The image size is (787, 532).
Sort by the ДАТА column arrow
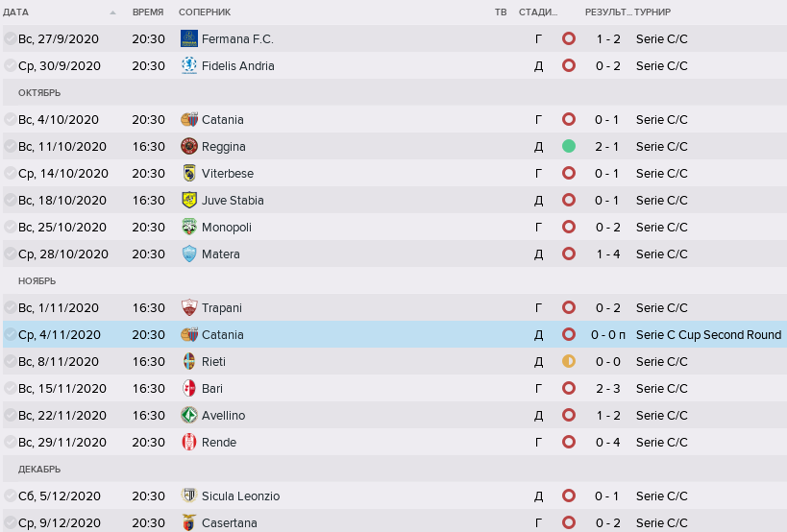click(x=112, y=12)
